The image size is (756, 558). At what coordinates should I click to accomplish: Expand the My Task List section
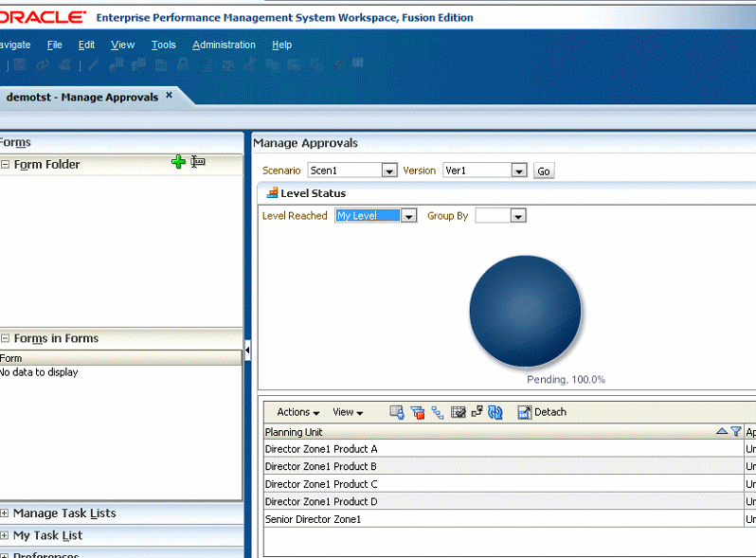(5, 535)
